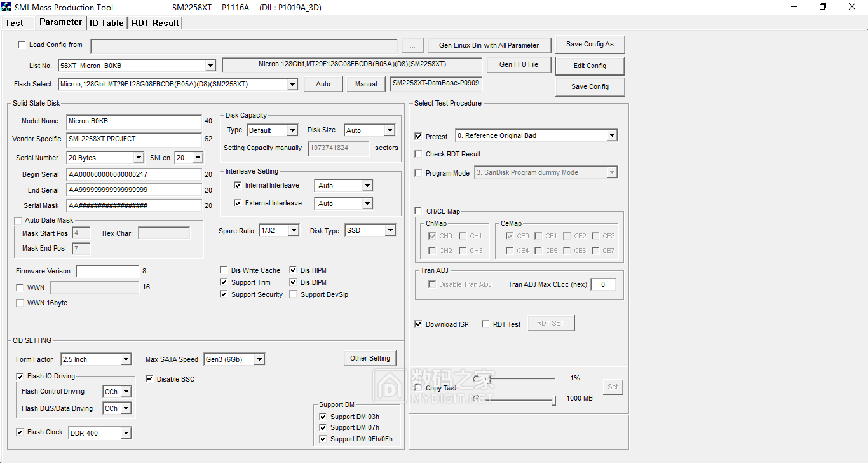Enable the Auto Date Mask checkbox
868x463 pixels.
(18, 220)
